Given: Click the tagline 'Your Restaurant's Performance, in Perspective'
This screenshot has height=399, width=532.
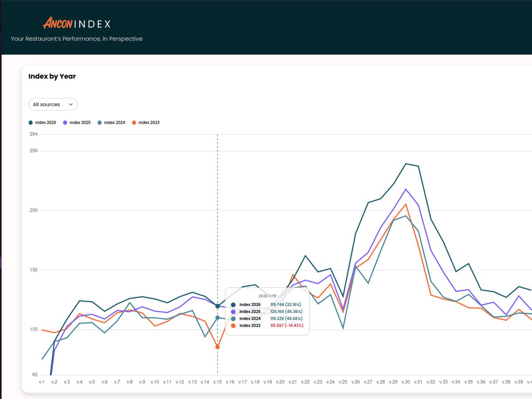Looking at the screenshot, I should click(x=77, y=39).
